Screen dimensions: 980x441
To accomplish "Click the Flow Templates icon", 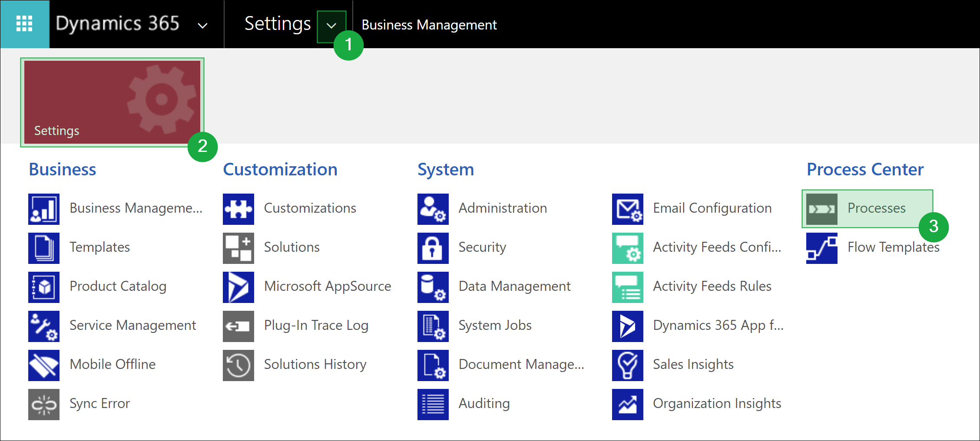I will [x=822, y=248].
